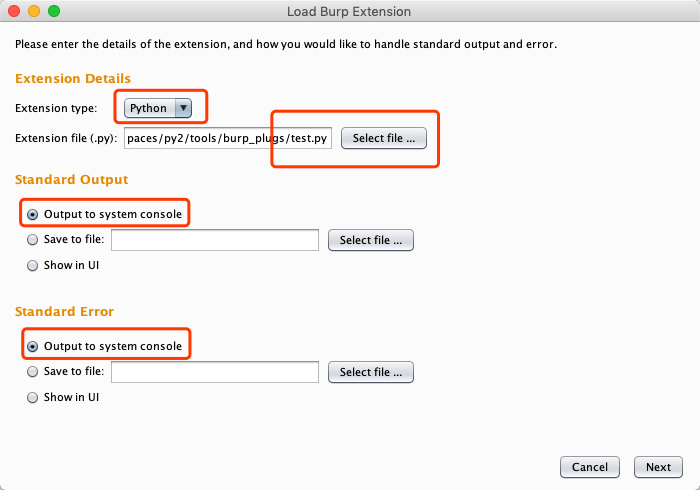
Task: Select Standard Error Show in UI
Action: click(33, 398)
